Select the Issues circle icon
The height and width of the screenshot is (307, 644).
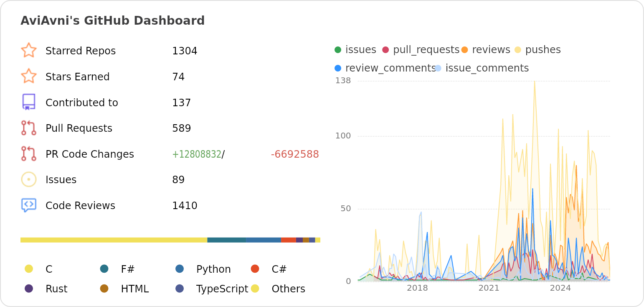point(29,179)
